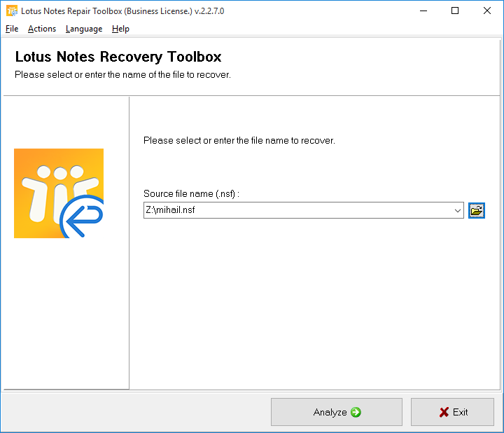Open the Actions menu
This screenshot has width=504, height=433.
pyautogui.click(x=42, y=29)
